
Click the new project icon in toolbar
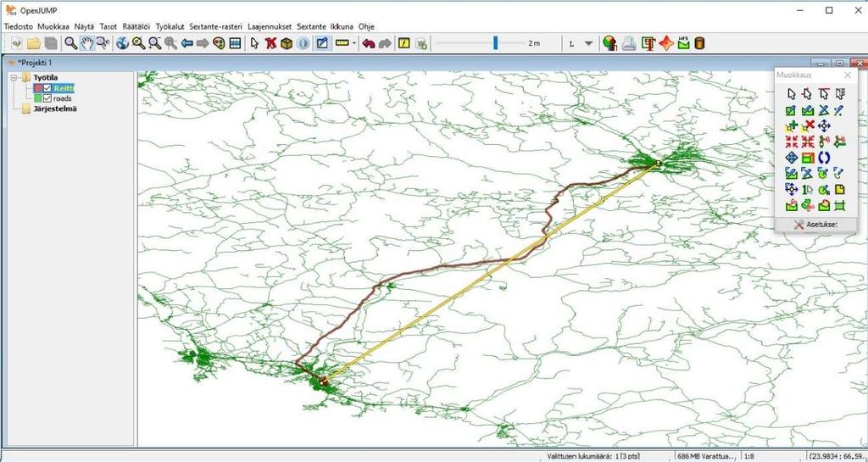click(17, 43)
